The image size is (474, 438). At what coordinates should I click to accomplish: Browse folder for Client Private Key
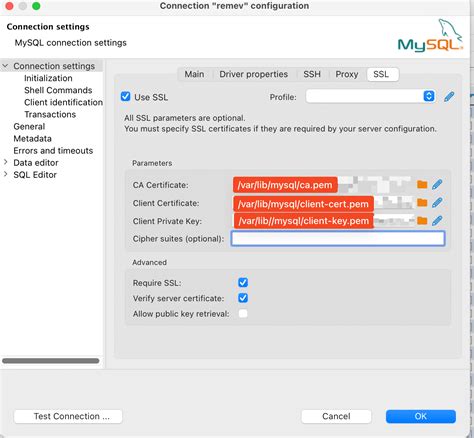pyautogui.click(x=422, y=220)
